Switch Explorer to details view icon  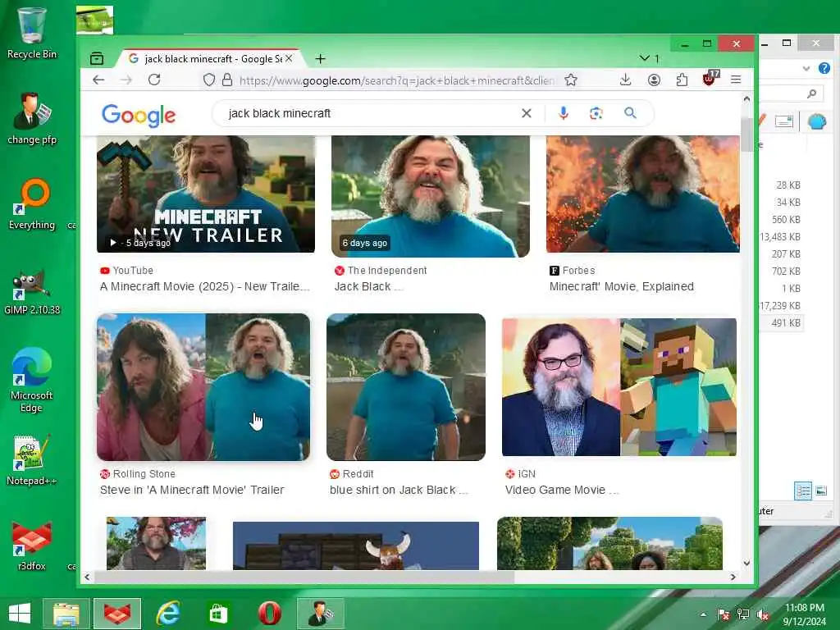pyautogui.click(x=803, y=491)
